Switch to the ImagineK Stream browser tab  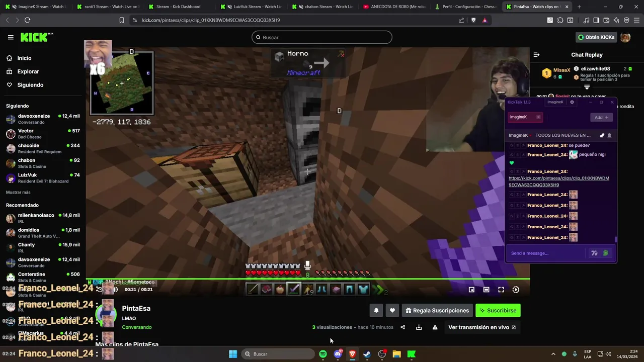tap(37, 7)
